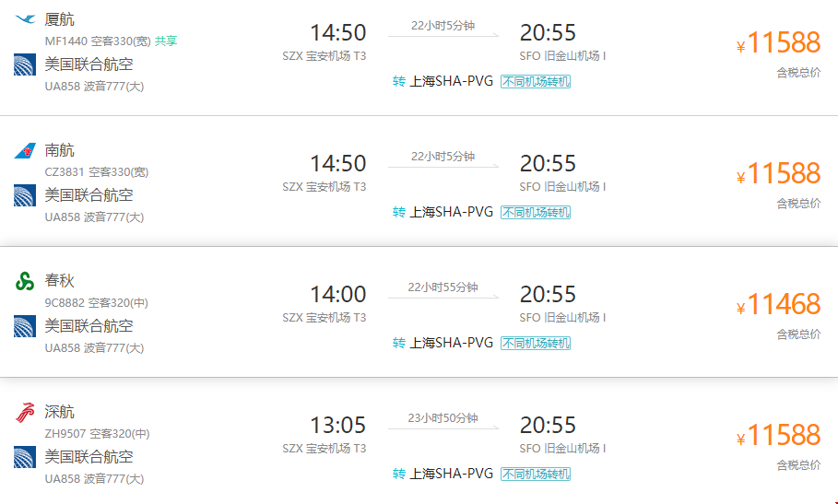838x504 pixels.
Task: Select the ¥11588 price on the 厦航 flight
Action: pyautogui.click(x=778, y=42)
